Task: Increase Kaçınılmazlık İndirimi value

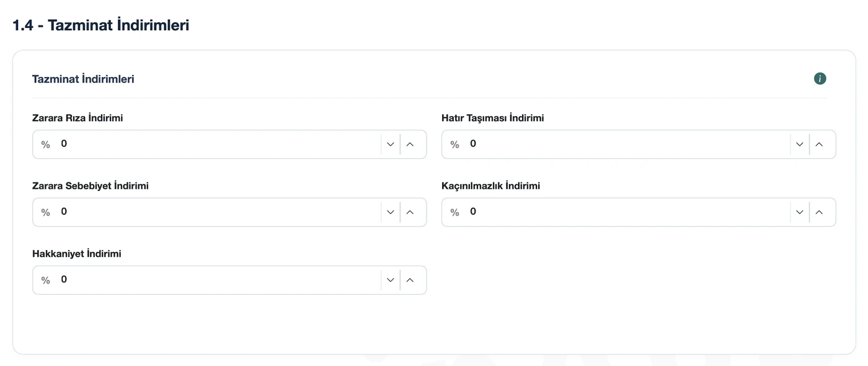Action: [x=819, y=212]
